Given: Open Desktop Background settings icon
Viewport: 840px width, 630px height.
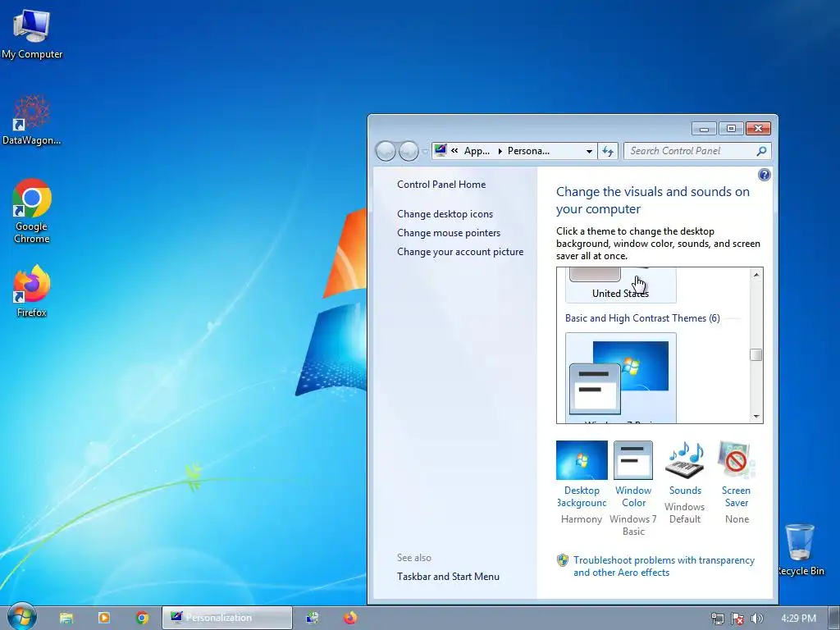Looking at the screenshot, I should point(582,460).
